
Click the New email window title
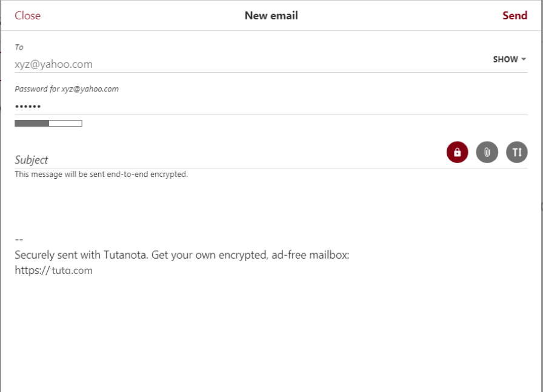tap(271, 15)
